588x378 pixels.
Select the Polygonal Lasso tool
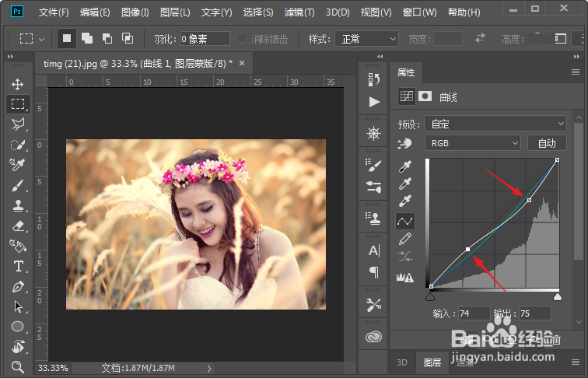18,124
